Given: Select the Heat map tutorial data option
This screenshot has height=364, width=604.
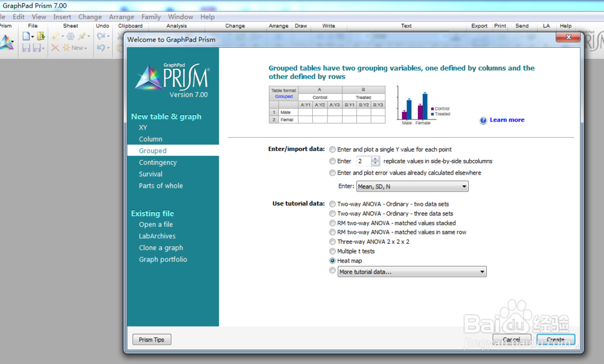Looking at the screenshot, I should [333, 261].
